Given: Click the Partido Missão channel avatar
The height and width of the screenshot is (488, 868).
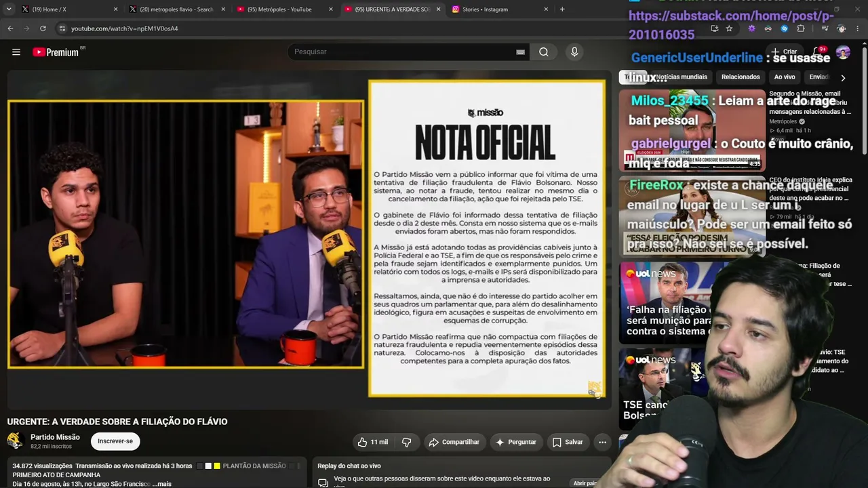Looking at the screenshot, I should click(16, 441).
